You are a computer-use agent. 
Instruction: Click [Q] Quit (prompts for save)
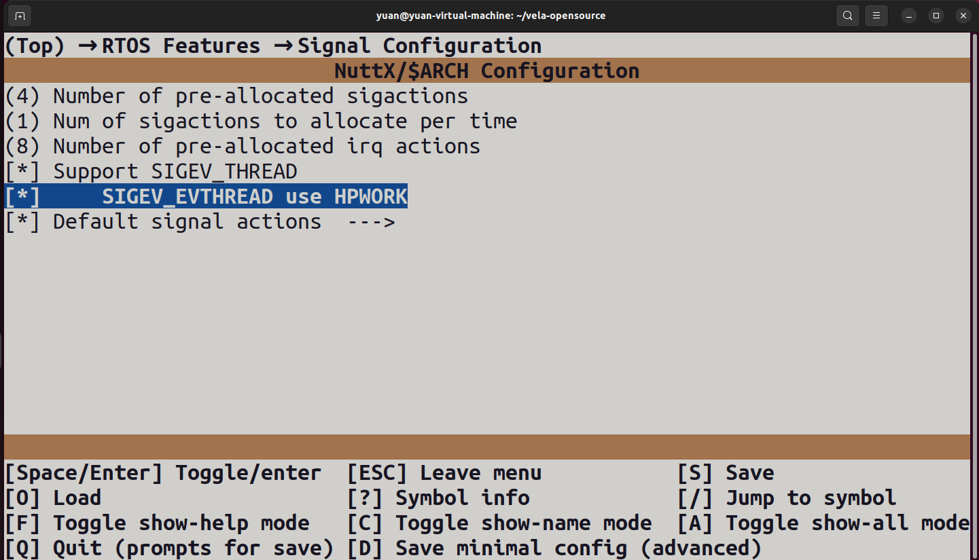tap(169, 547)
